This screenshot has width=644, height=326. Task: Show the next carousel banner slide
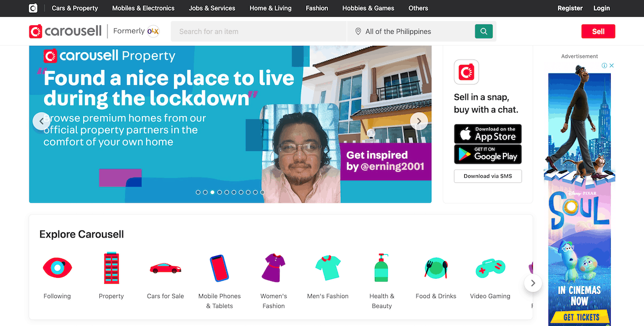(x=419, y=121)
